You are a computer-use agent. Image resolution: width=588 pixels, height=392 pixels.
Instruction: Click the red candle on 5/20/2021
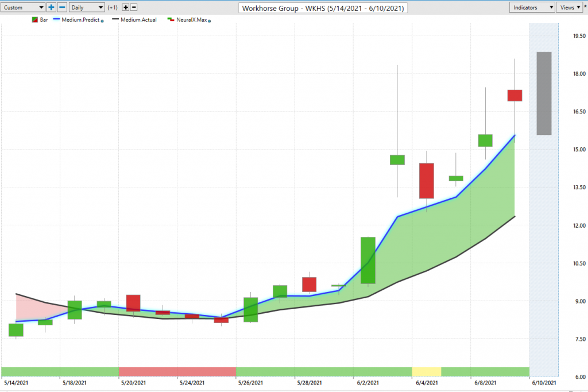pos(133,303)
